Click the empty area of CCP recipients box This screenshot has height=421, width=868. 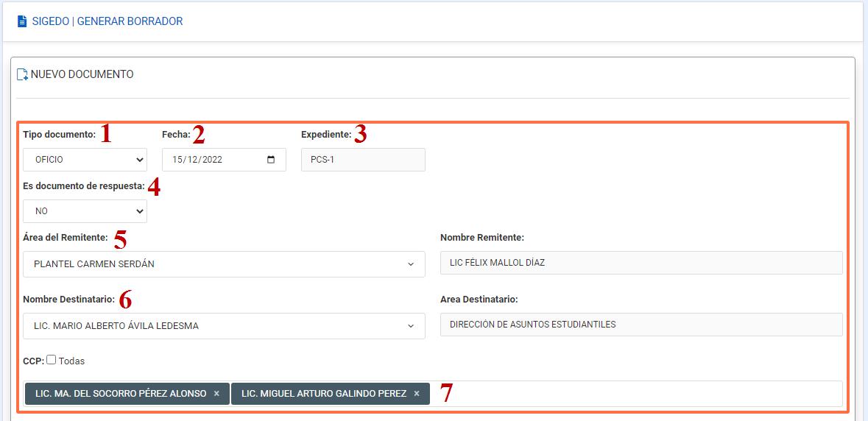[637, 394]
